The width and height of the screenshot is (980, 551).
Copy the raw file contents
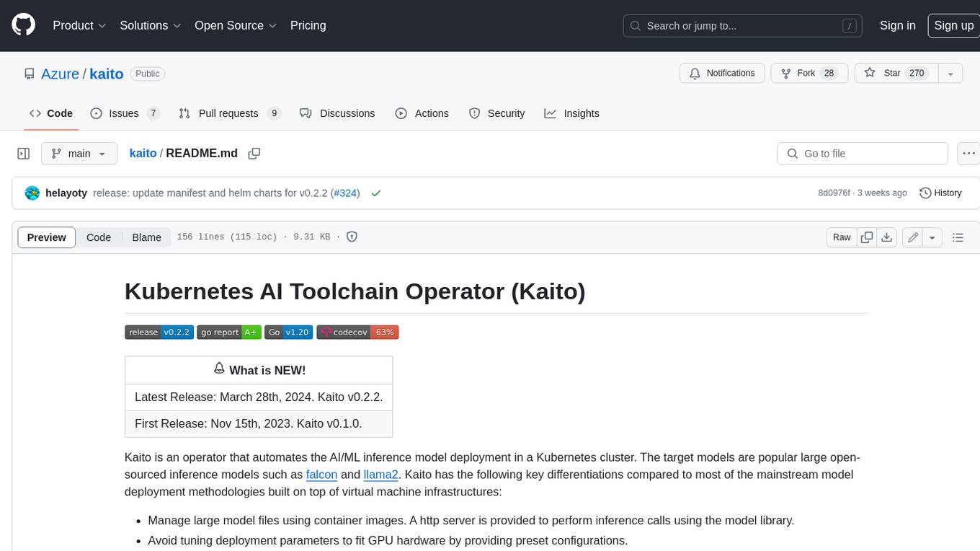click(x=867, y=237)
